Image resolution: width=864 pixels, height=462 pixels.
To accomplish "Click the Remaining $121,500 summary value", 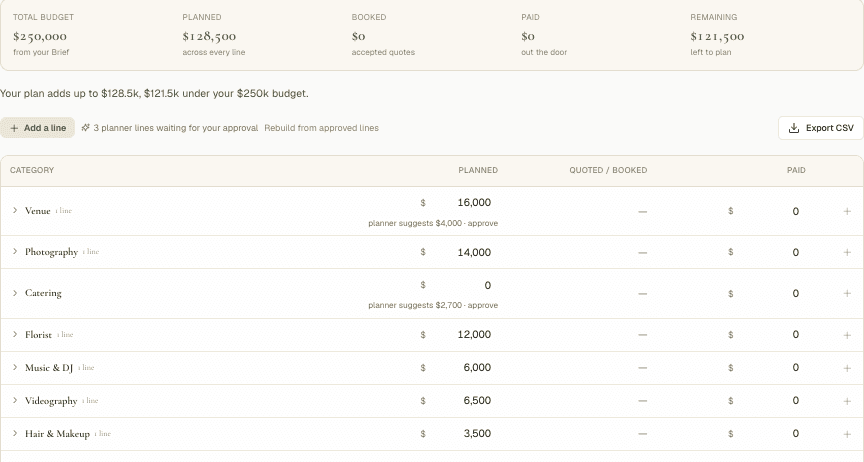I will click(x=717, y=36).
